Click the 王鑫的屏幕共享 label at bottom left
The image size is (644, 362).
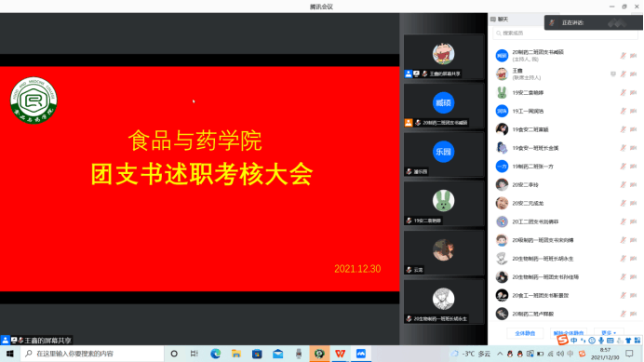point(47,341)
